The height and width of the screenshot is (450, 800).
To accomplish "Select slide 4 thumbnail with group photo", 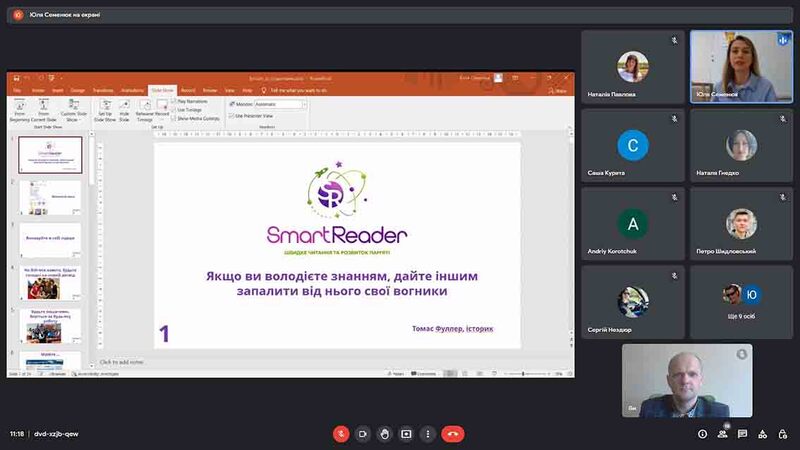I will (x=50, y=283).
